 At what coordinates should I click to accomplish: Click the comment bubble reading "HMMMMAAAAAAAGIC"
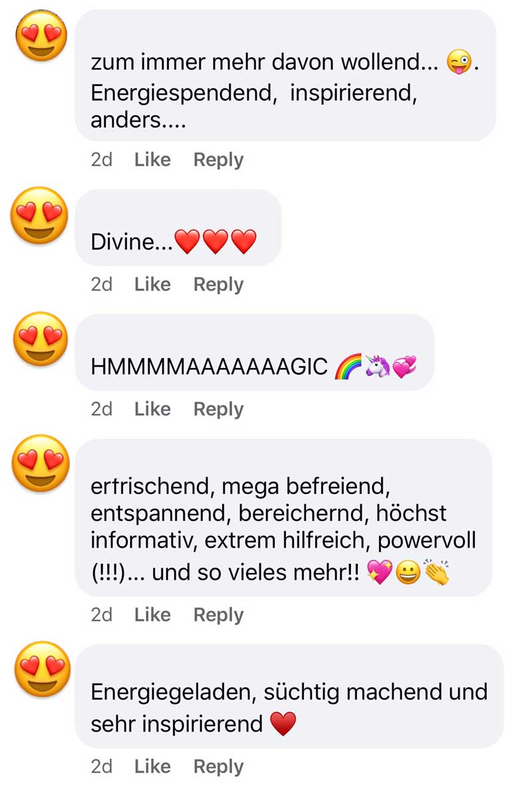255,352
